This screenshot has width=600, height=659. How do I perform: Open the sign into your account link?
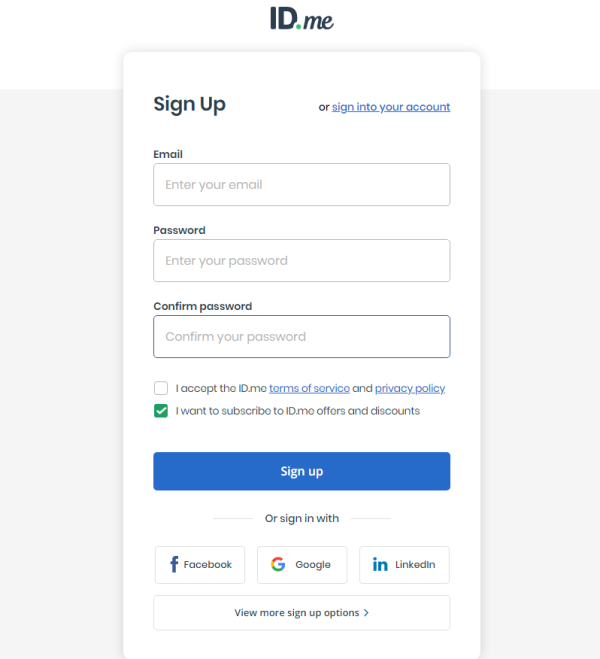click(x=391, y=107)
